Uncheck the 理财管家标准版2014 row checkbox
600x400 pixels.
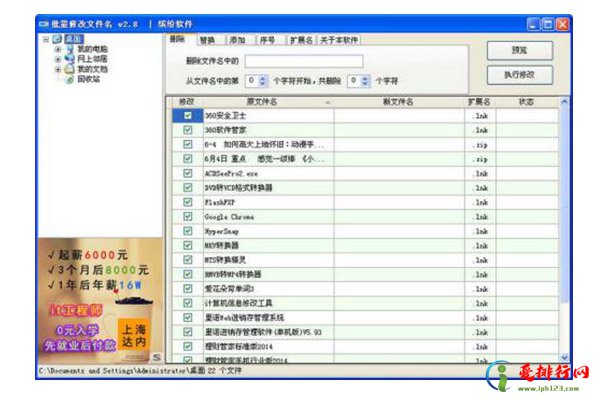click(x=188, y=346)
